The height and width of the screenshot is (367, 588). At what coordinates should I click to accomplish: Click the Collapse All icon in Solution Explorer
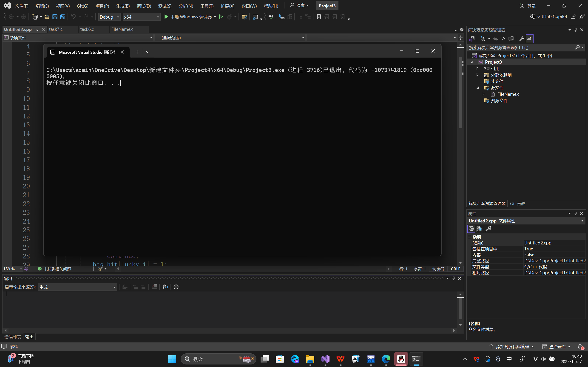coord(503,39)
